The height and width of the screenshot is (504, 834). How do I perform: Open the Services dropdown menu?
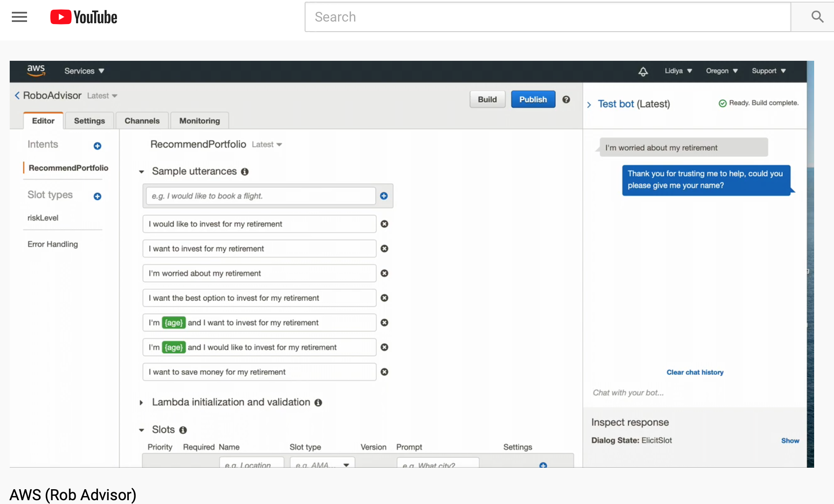[x=84, y=71]
